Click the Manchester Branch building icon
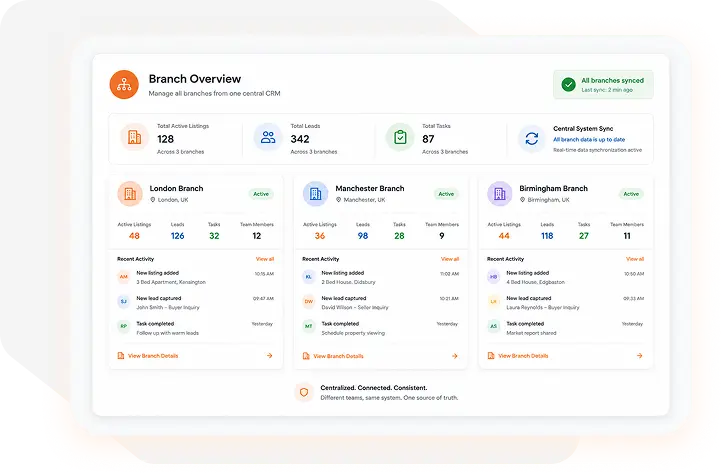 [315, 194]
